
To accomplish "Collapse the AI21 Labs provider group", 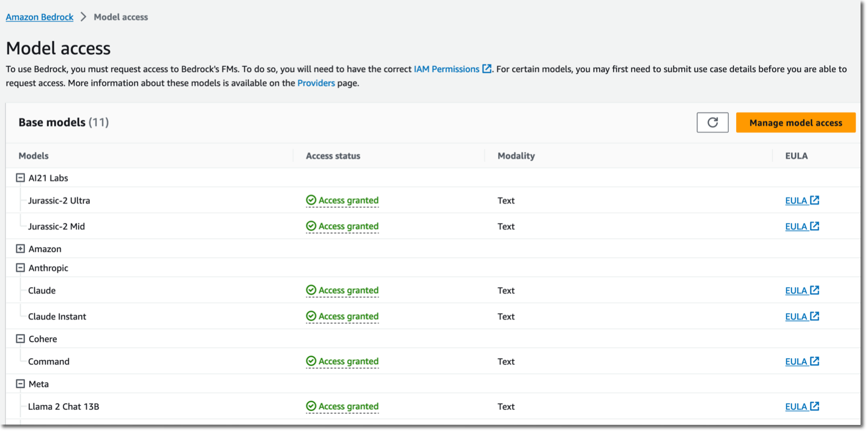I will point(21,178).
